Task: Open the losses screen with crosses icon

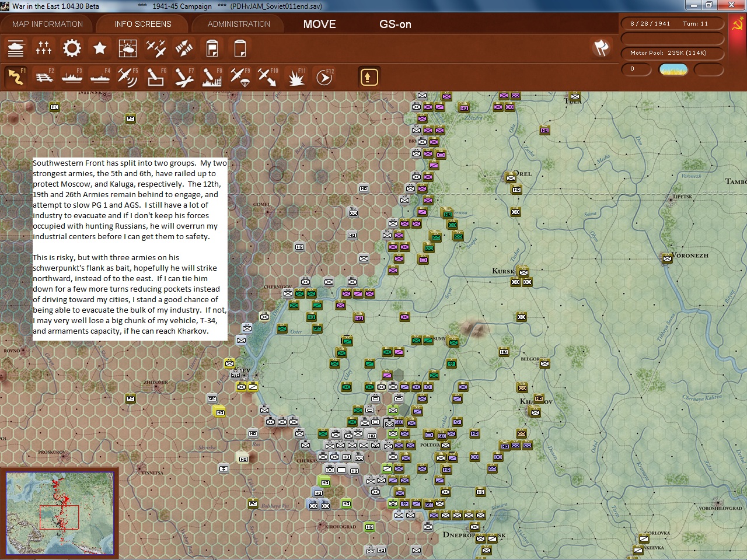Action: click(44, 48)
